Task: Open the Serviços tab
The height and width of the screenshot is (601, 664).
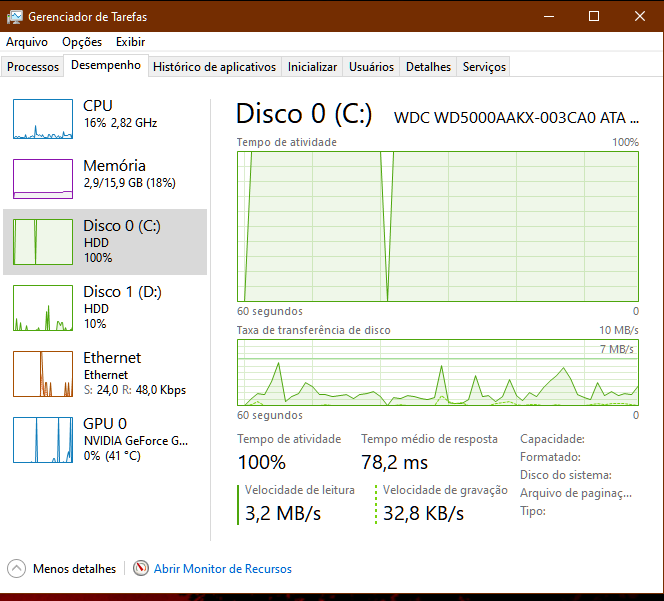Action: click(484, 66)
